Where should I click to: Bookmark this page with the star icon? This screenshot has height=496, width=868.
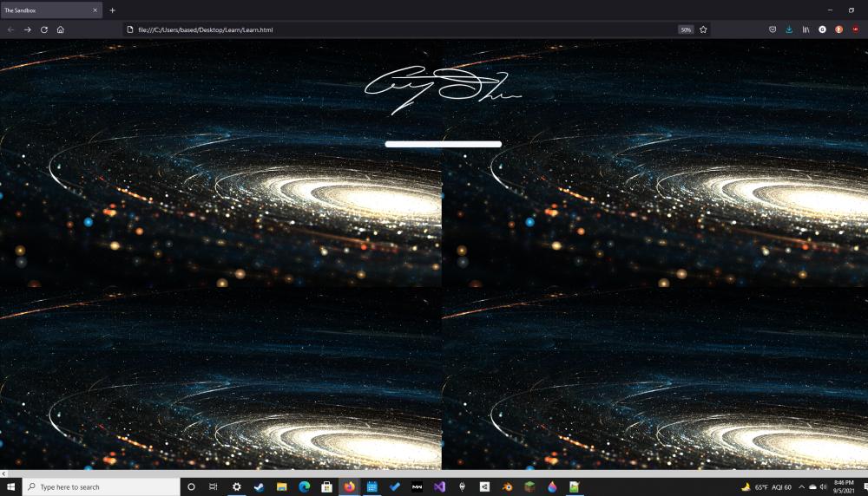tap(703, 29)
